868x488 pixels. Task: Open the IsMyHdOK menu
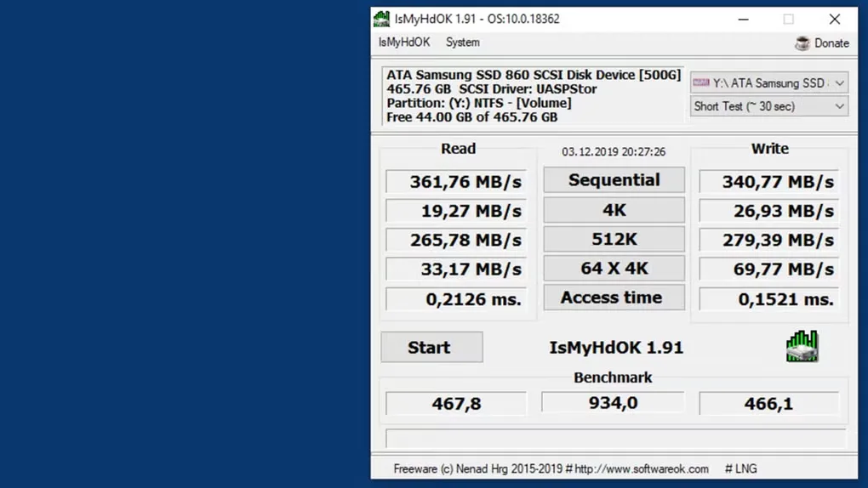(404, 43)
